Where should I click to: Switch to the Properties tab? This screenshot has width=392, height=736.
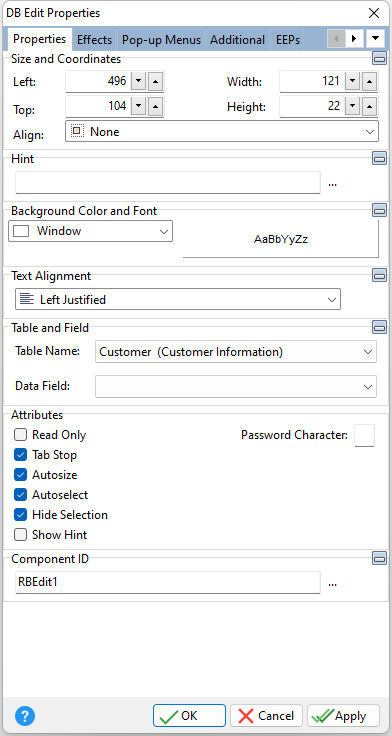click(39, 39)
